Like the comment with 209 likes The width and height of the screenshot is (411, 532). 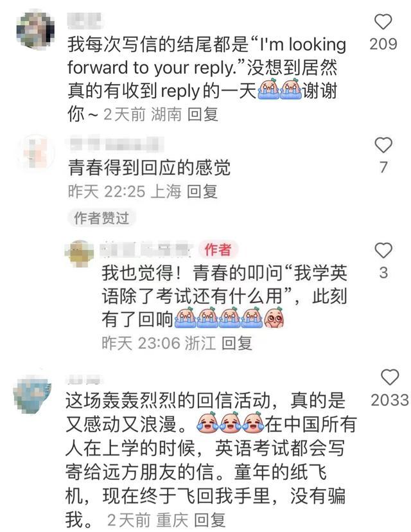(x=383, y=22)
